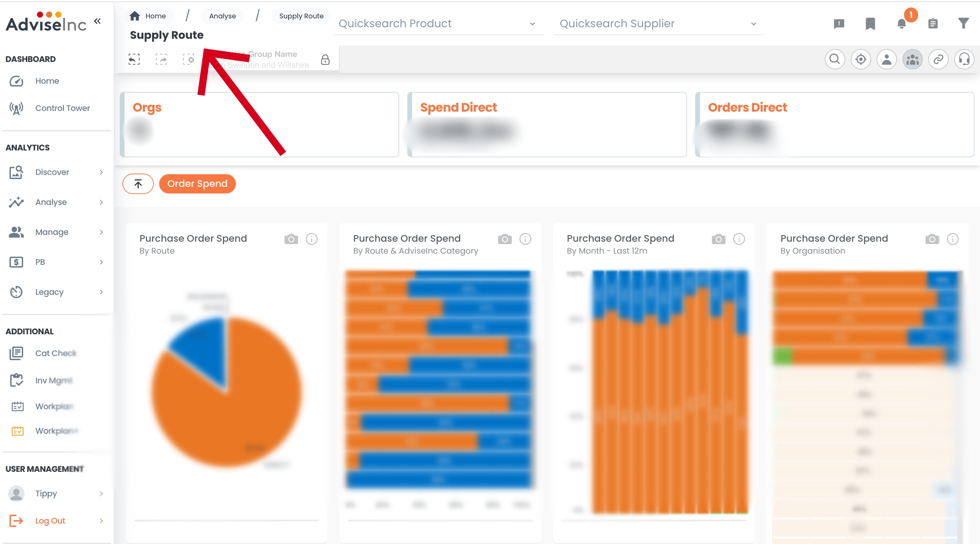
Task: Select Cat Check in sidebar
Action: [55, 353]
